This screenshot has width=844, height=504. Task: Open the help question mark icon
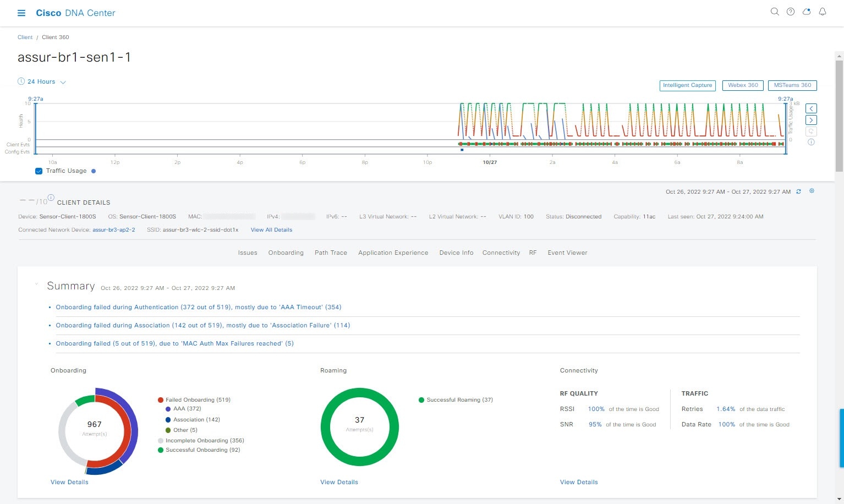pyautogui.click(x=791, y=12)
